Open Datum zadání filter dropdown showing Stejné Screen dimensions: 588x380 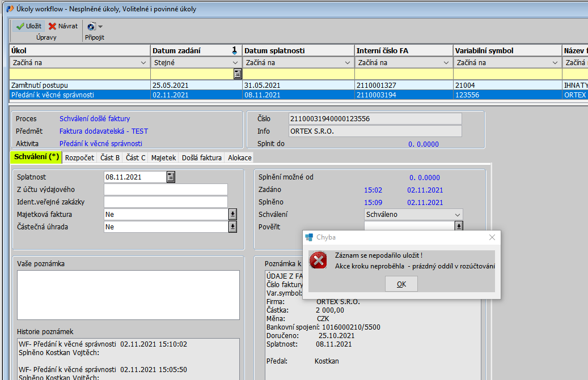[x=235, y=63]
